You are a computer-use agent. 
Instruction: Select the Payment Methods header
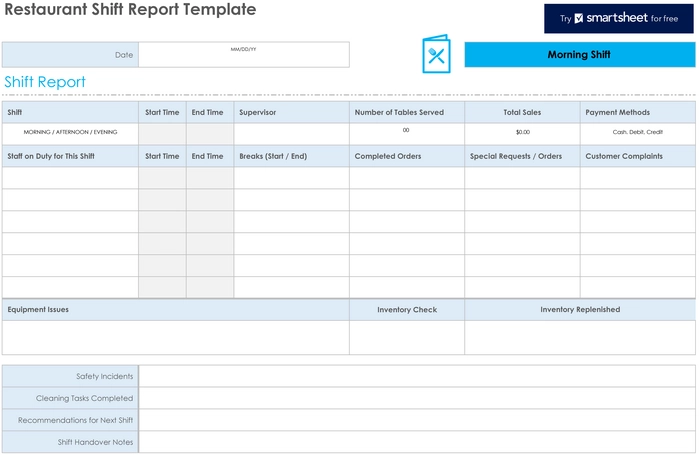638,112
